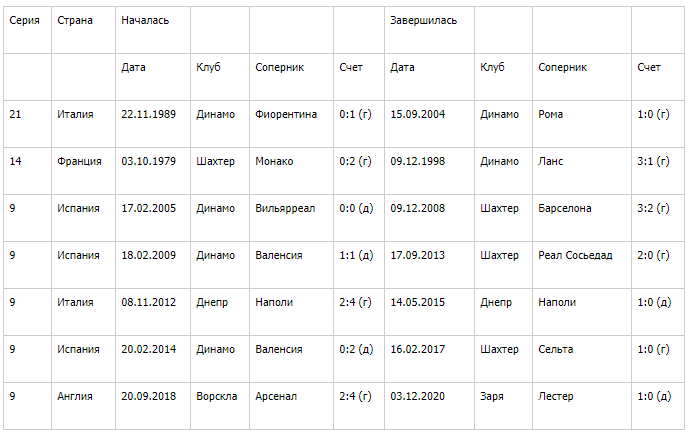Click the Фиорентина opponent cell
This screenshot has width=689, height=432.
click(286, 114)
